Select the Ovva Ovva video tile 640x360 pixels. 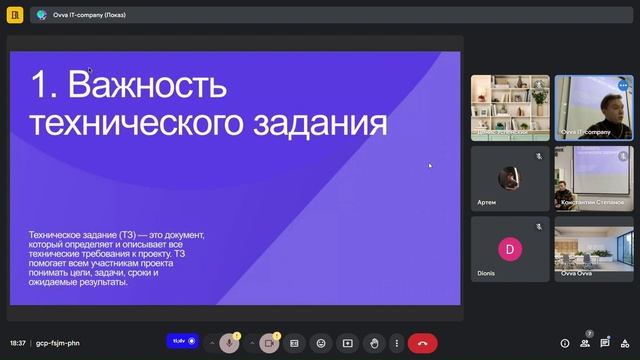(594, 249)
